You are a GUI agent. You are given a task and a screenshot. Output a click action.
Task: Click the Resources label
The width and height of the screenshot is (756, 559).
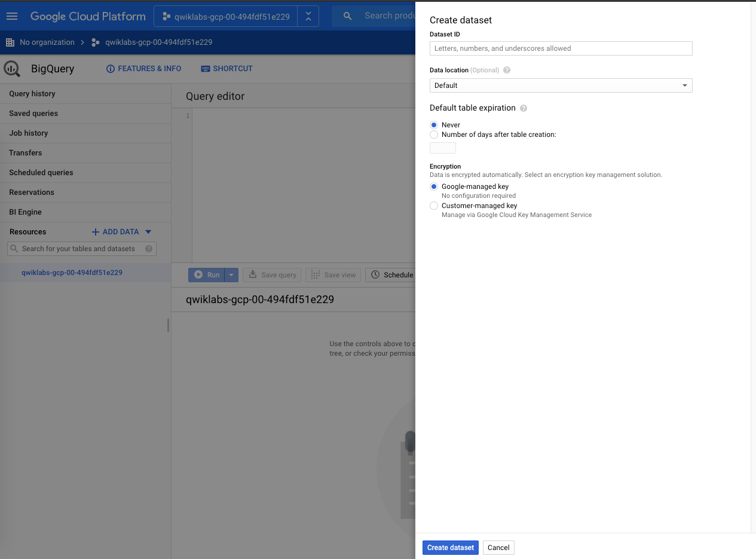coord(27,232)
